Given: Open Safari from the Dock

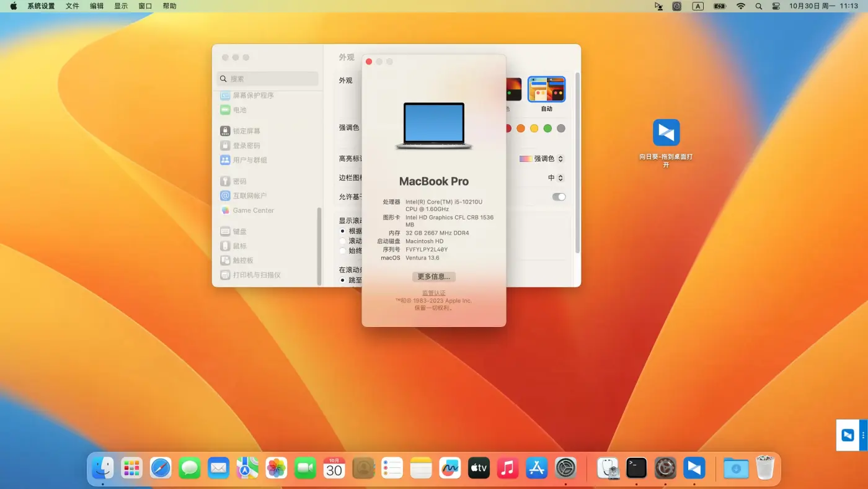Looking at the screenshot, I should pyautogui.click(x=161, y=468).
